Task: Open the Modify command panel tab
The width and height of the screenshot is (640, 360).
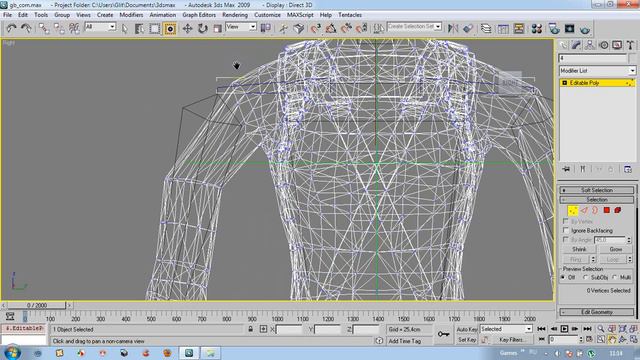Action: 576,45
